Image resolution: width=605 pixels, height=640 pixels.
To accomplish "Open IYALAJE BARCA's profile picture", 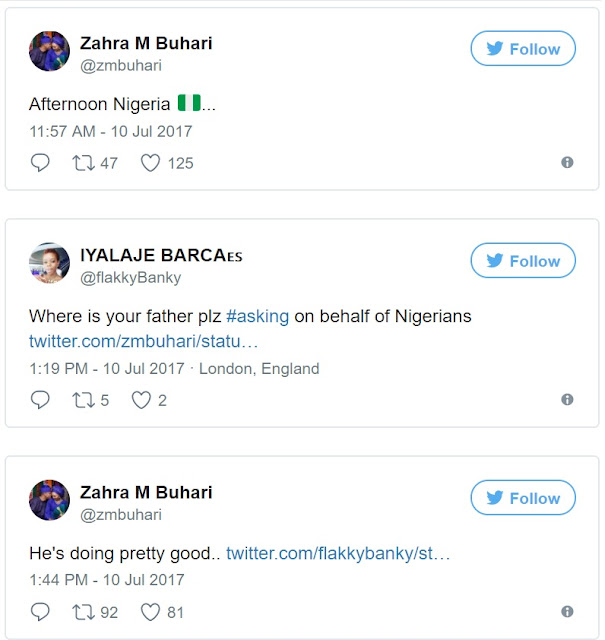I will point(49,263).
